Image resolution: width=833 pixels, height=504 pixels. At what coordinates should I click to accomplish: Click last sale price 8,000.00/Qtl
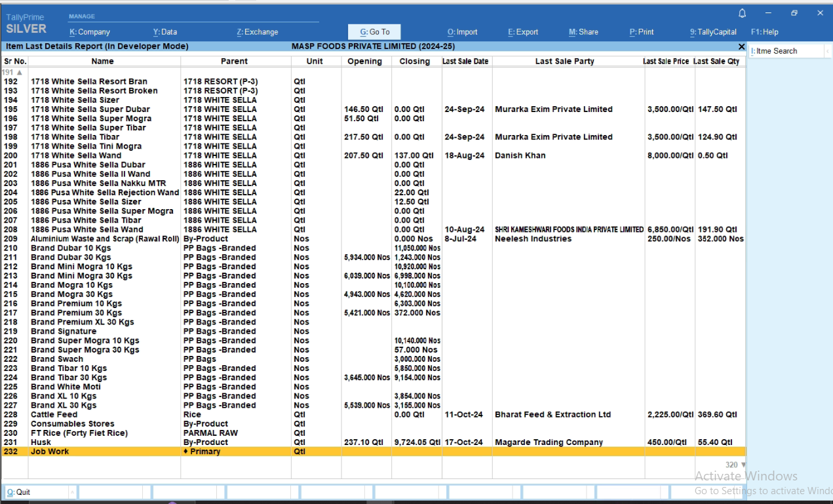coord(670,155)
